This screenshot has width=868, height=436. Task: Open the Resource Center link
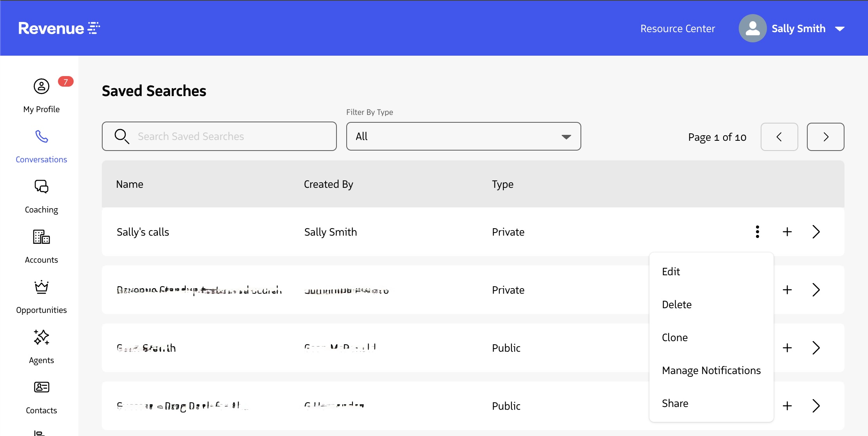pos(678,29)
